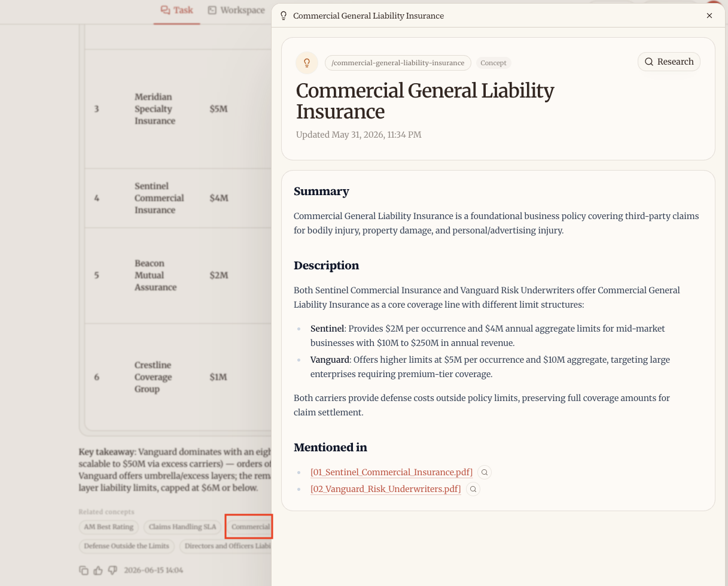Image resolution: width=728 pixels, height=586 pixels.
Task: Click the /commercial-general-liability-insurance slug chip
Action: tap(398, 63)
